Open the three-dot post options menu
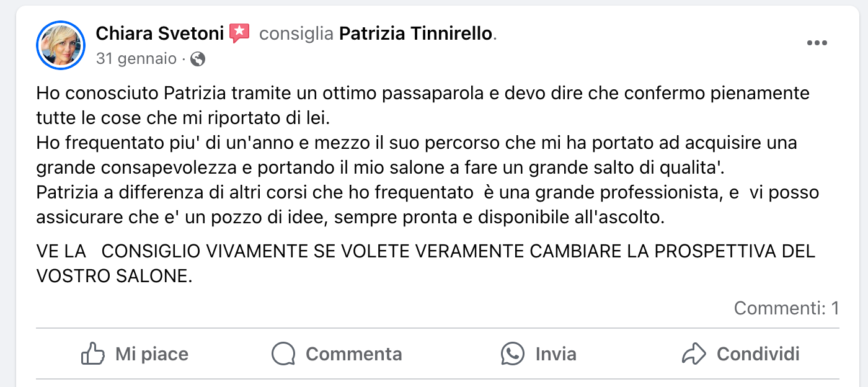 tap(817, 43)
